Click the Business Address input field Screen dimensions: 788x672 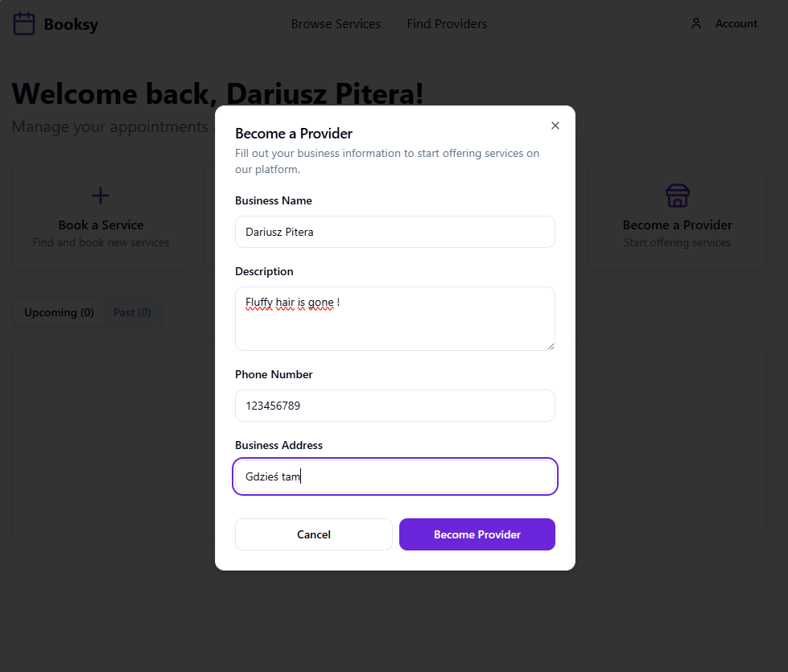tap(395, 476)
